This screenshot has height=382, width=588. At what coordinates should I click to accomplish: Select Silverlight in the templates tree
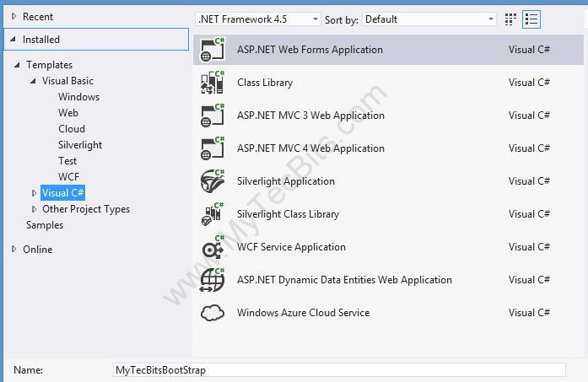tap(80, 145)
